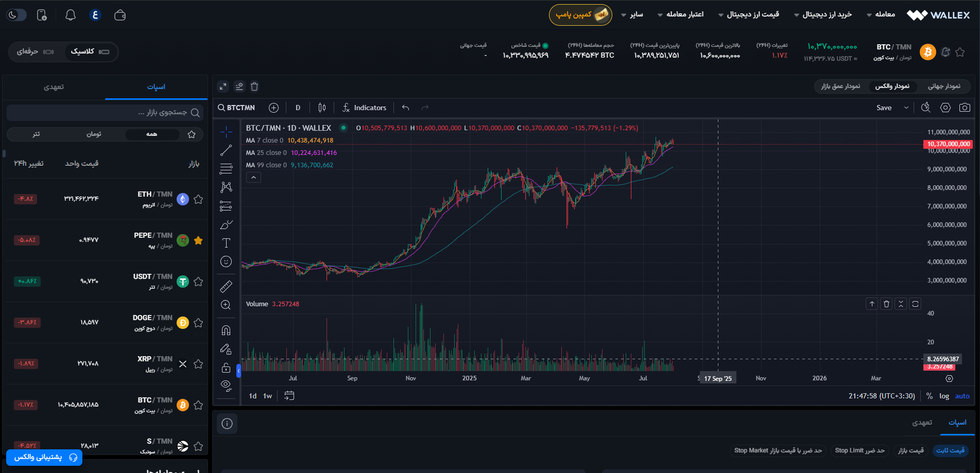This screenshot has height=473, width=980.
Task: Favorite the ETH/TMN market star
Action: (x=198, y=199)
